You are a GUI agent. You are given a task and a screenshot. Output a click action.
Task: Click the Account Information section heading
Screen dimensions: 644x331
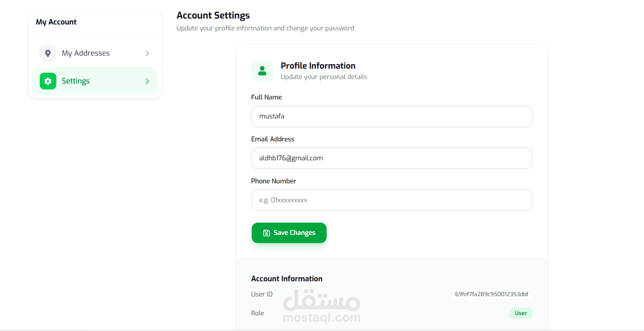(287, 279)
